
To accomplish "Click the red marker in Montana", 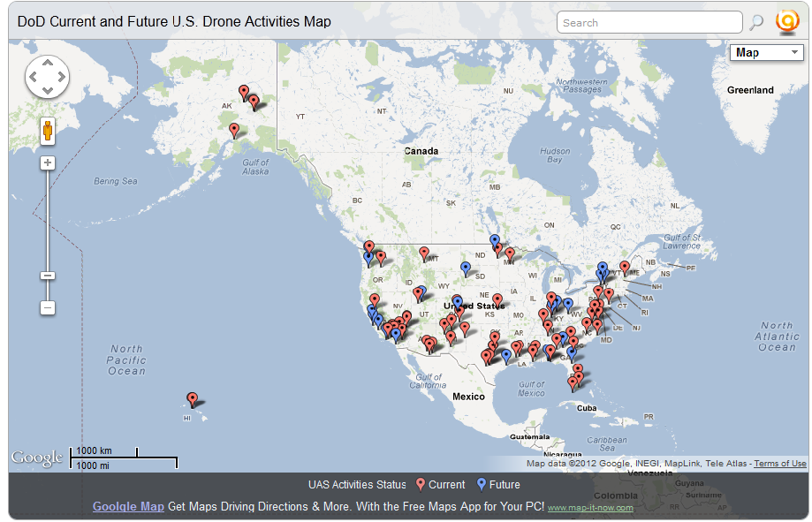I will tap(424, 253).
